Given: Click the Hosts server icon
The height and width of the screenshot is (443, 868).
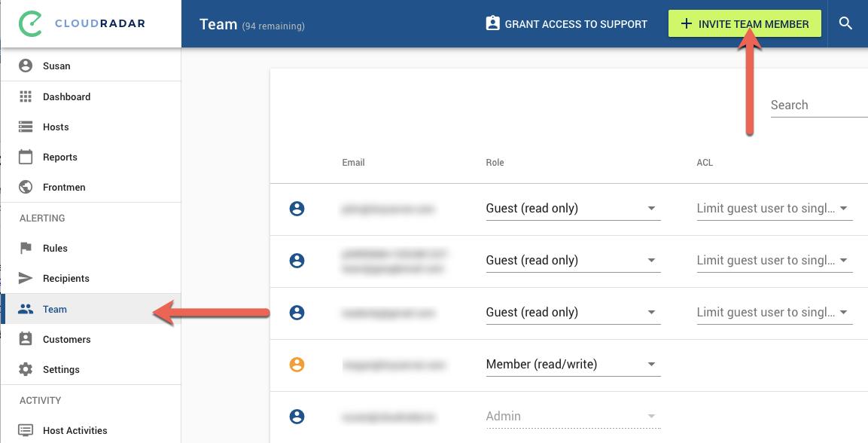Looking at the screenshot, I should click(x=26, y=127).
